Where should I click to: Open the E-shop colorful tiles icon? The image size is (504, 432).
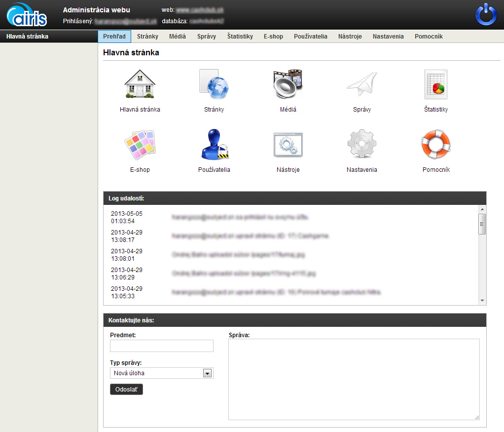tap(140, 145)
